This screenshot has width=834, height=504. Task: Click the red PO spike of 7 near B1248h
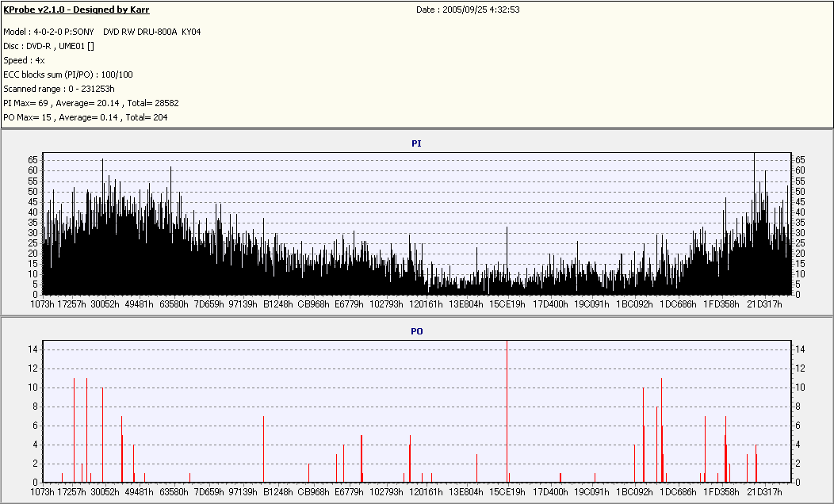263,449
